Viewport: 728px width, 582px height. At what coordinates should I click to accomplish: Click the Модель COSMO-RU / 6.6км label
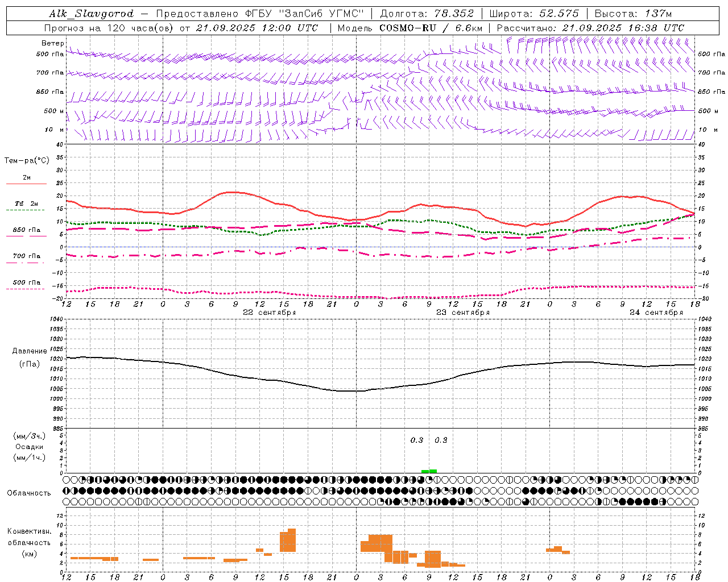(410, 28)
